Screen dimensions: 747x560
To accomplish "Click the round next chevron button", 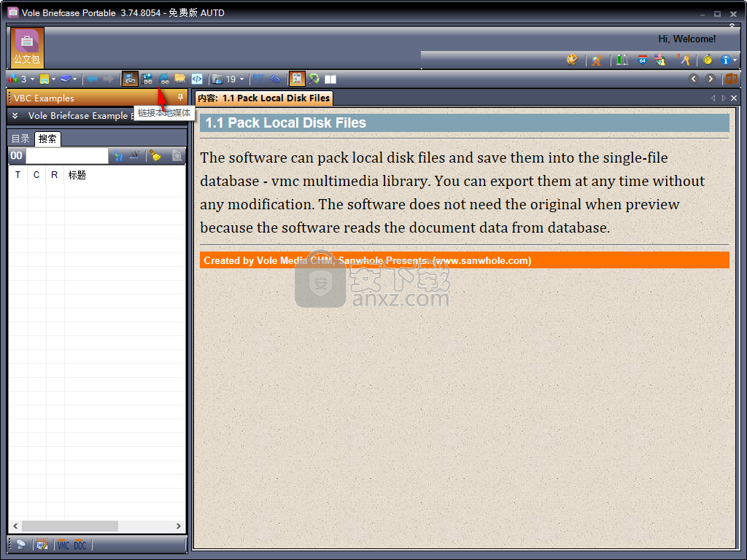I will 711,79.
